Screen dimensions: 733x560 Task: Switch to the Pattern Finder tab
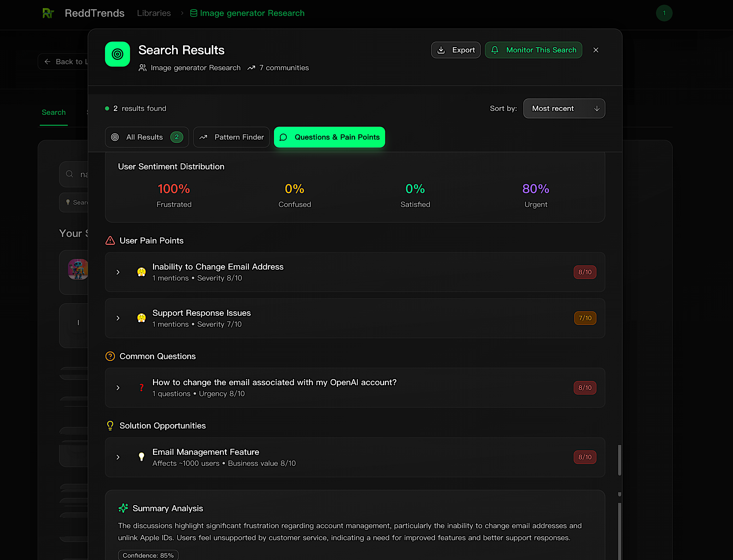pyautogui.click(x=231, y=137)
